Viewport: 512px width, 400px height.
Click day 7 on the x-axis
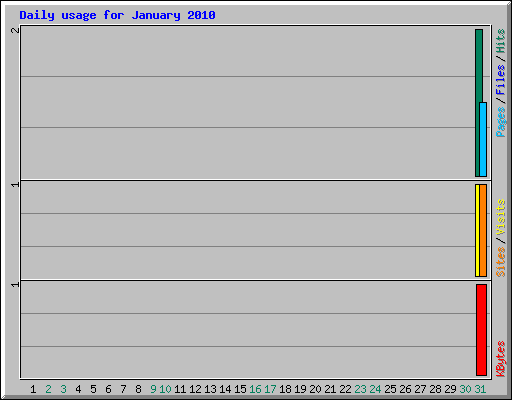pos(123,389)
